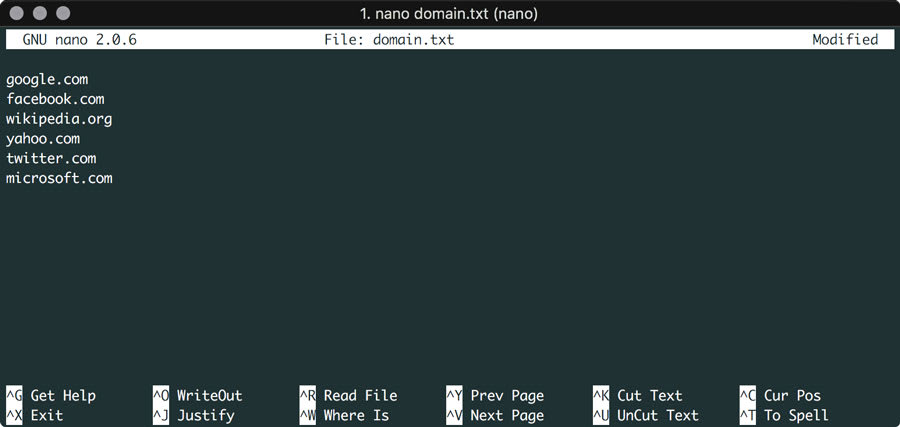Select the ^U UnCut Text shortcut

tap(646, 416)
